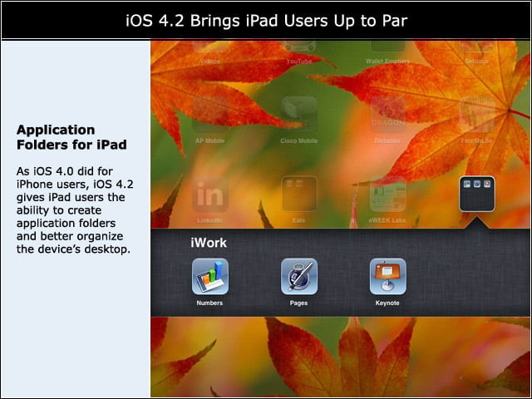This screenshot has width=532, height=399.
Task: Open the Pages app
Action: pos(299,276)
